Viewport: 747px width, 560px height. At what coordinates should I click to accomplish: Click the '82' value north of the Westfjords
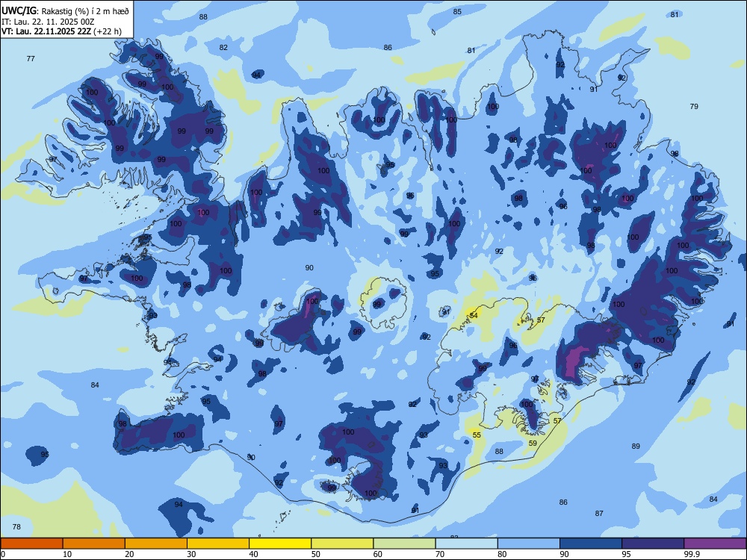point(223,47)
